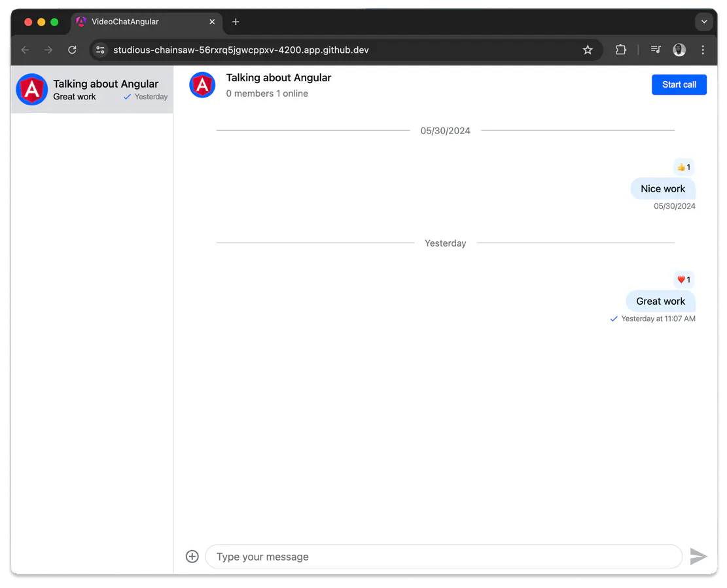Click the heart reaction on Great work
This screenshot has height=588, width=727.
[x=683, y=279]
